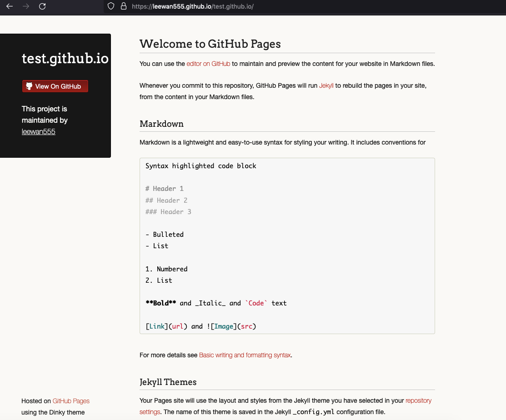
Task: Click the '- Bulleted' code line
Action: click(x=164, y=235)
